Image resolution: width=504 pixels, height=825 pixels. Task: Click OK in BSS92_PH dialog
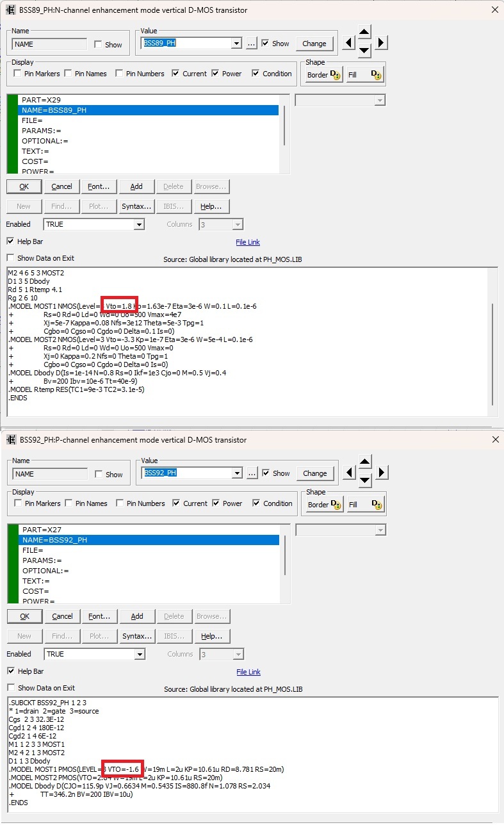[25, 616]
